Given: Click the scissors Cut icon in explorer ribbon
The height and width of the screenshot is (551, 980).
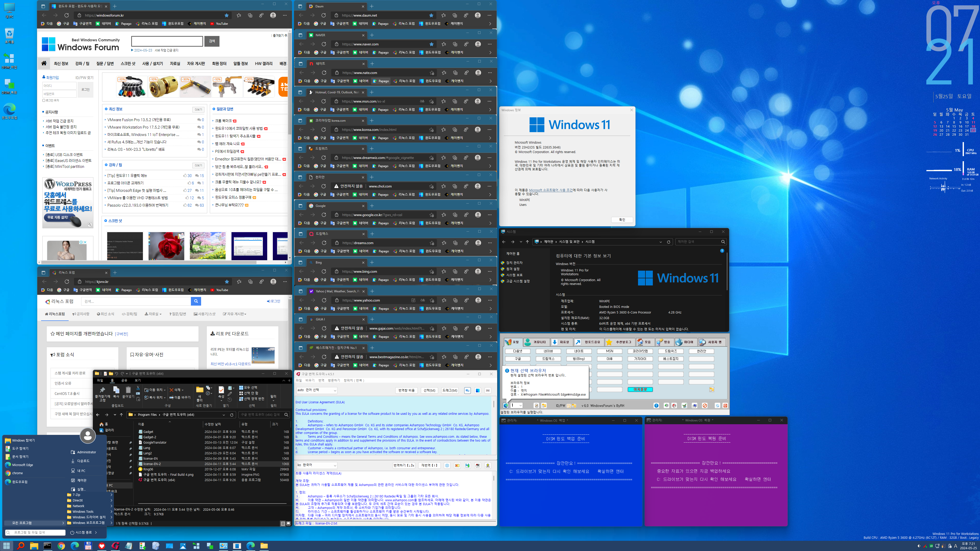Looking at the screenshot, I should click(138, 388).
